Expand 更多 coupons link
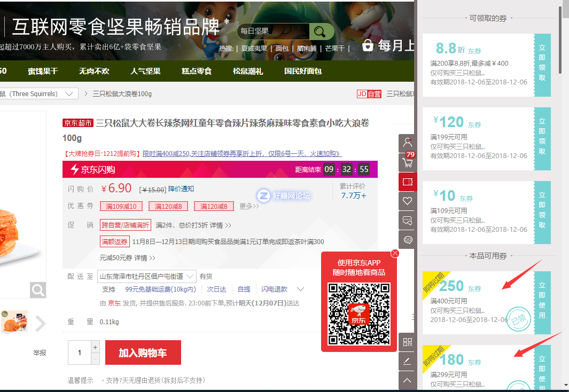 [249, 206]
